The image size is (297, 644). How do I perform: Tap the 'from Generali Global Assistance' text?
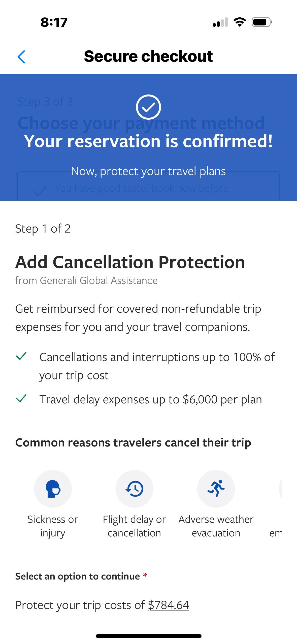click(86, 280)
